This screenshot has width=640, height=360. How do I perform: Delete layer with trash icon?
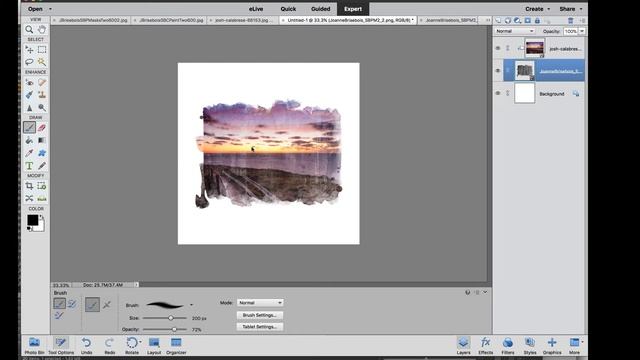click(x=571, y=20)
